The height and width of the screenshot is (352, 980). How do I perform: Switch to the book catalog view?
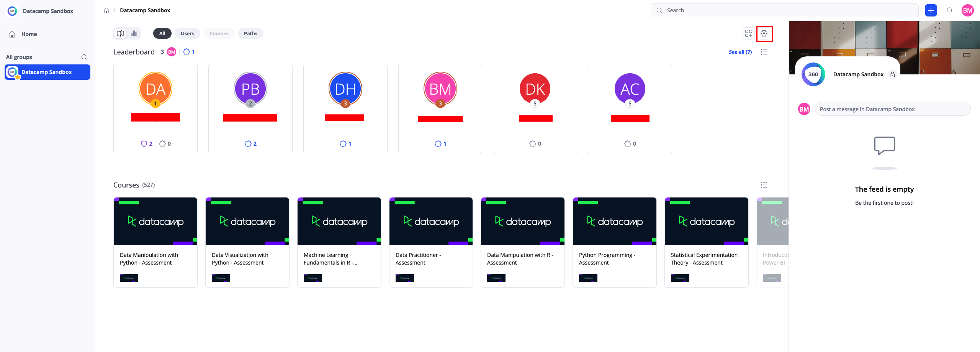(120, 33)
